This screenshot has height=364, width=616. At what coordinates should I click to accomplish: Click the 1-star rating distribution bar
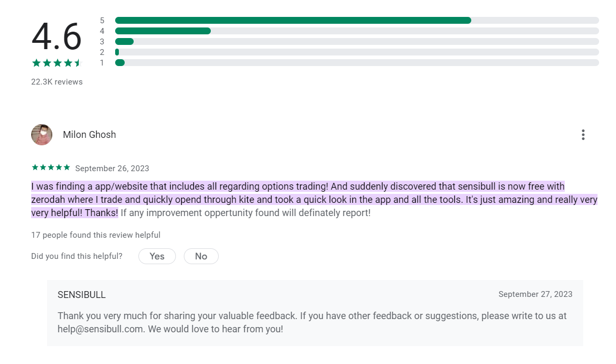(357, 63)
